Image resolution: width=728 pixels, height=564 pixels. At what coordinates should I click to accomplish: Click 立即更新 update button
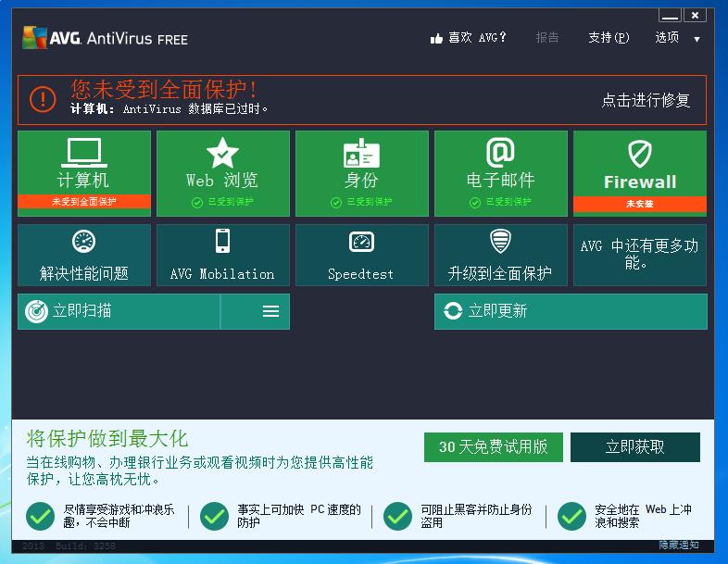pyautogui.click(x=571, y=311)
